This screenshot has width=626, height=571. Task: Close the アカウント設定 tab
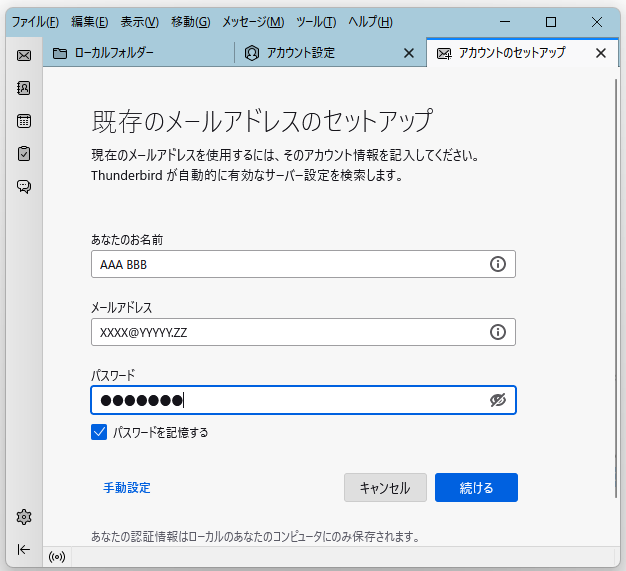point(409,53)
